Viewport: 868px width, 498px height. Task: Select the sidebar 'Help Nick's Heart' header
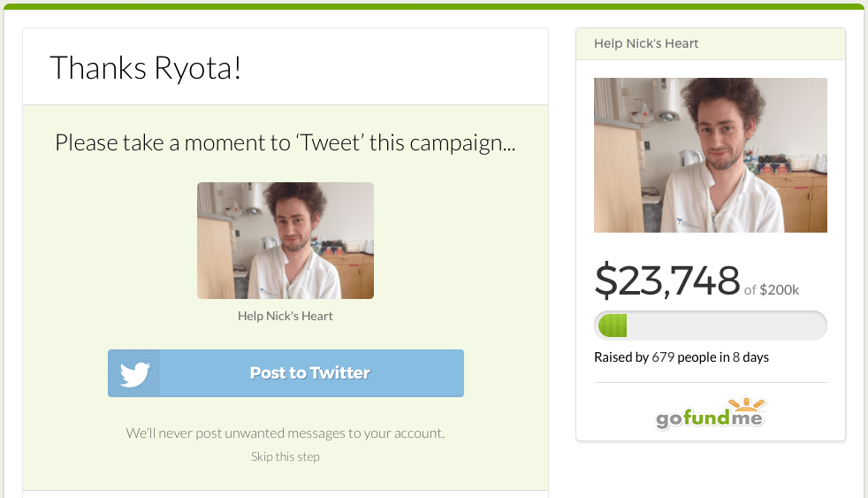[x=647, y=43]
